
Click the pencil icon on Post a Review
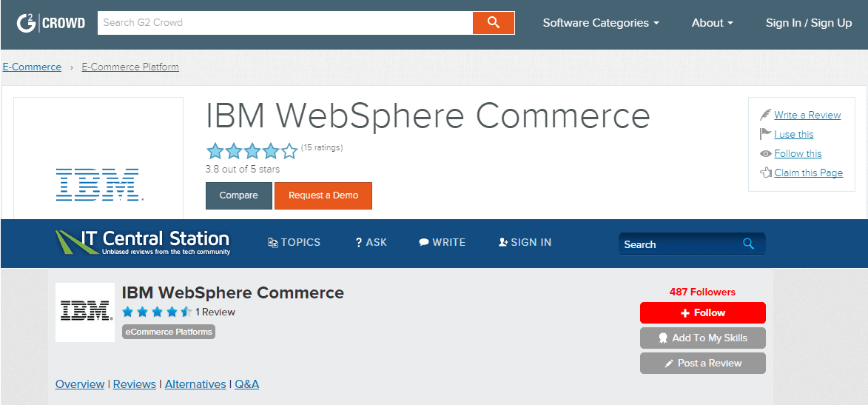pyautogui.click(x=669, y=364)
